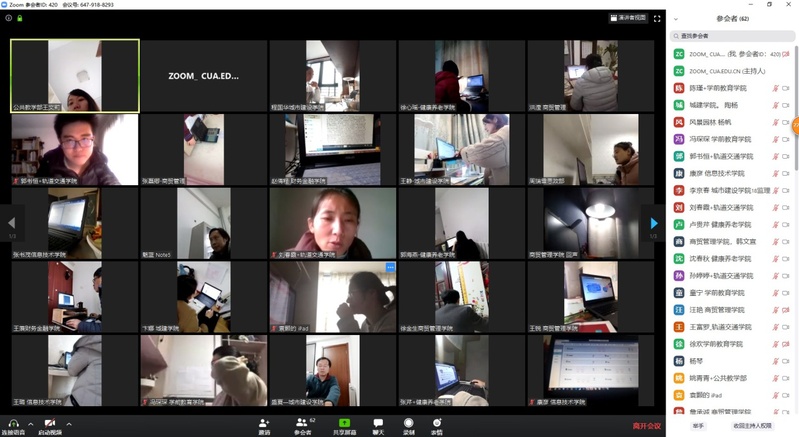Screen dimensions: 799x437
Task: Select 风景园林 杨帆 participant row
Action: pyautogui.click(x=731, y=122)
